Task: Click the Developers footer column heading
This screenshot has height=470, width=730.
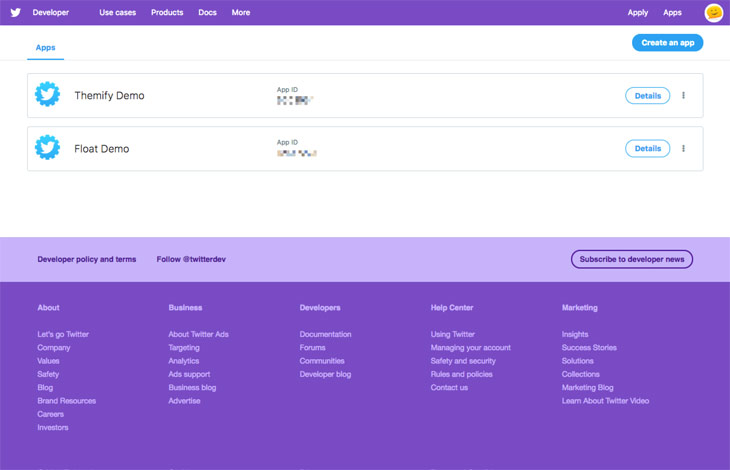Action: tap(320, 308)
